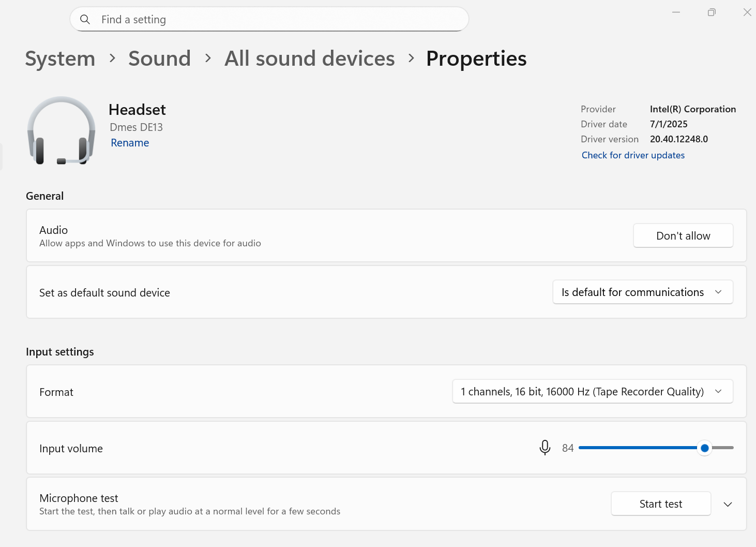The height and width of the screenshot is (547, 756).
Task: Check for driver updates
Action: tap(633, 155)
